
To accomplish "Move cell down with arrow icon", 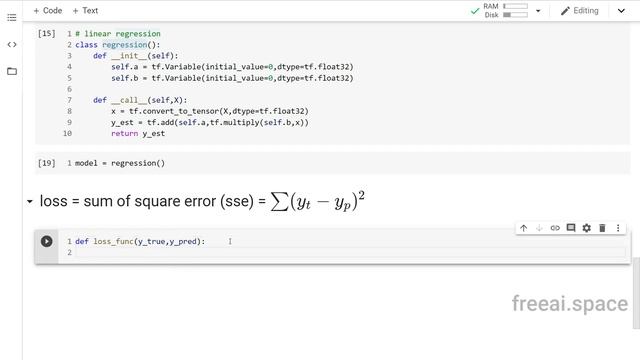I will (x=539, y=228).
